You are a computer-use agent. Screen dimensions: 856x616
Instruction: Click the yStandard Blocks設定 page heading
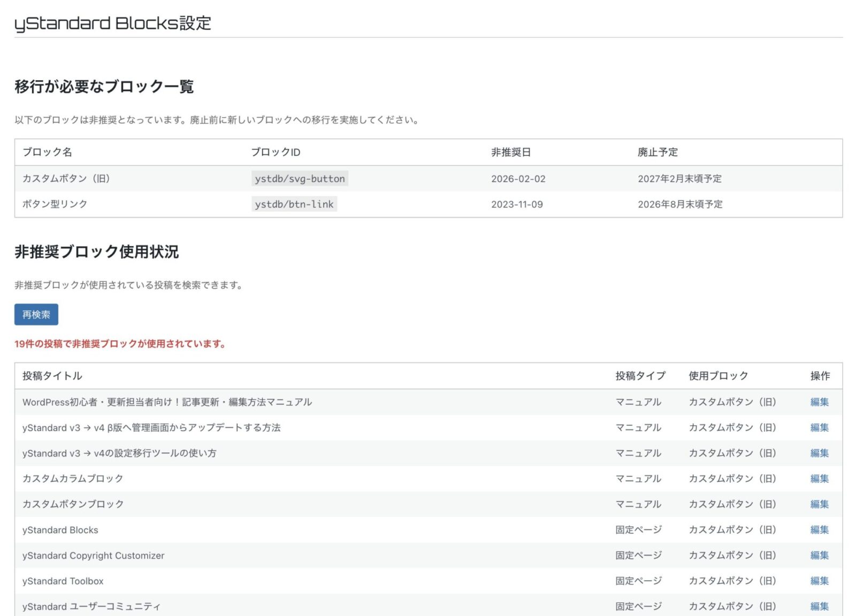pyautogui.click(x=113, y=24)
